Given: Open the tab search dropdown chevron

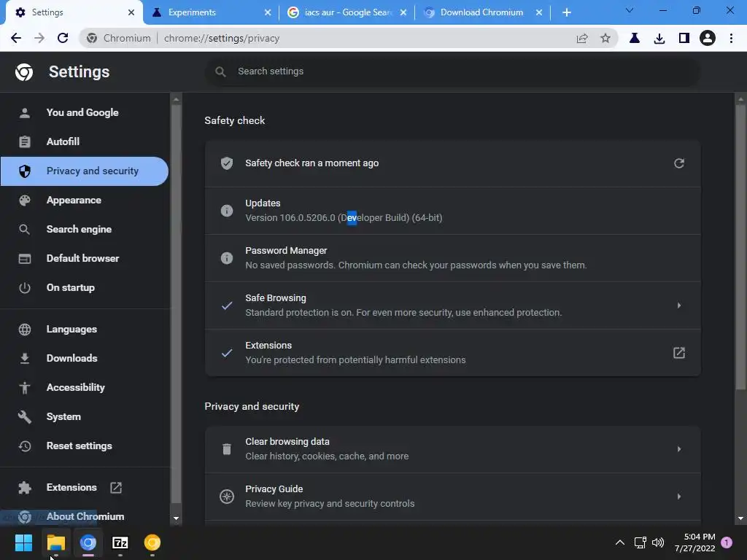Looking at the screenshot, I should click(x=629, y=10).
